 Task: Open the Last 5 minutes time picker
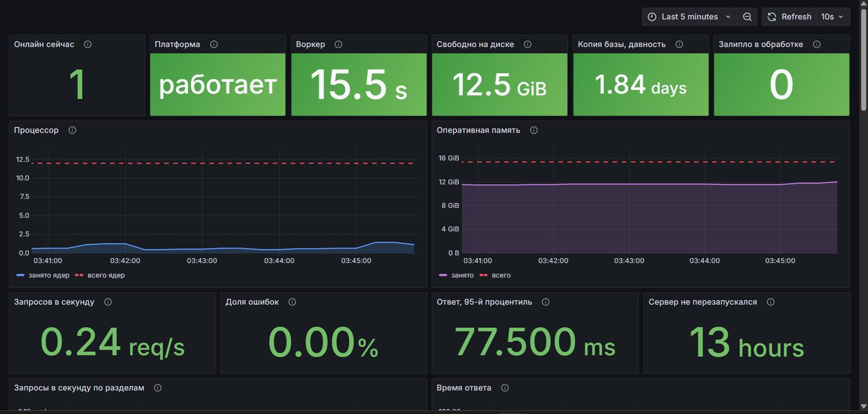pos(689,17)
